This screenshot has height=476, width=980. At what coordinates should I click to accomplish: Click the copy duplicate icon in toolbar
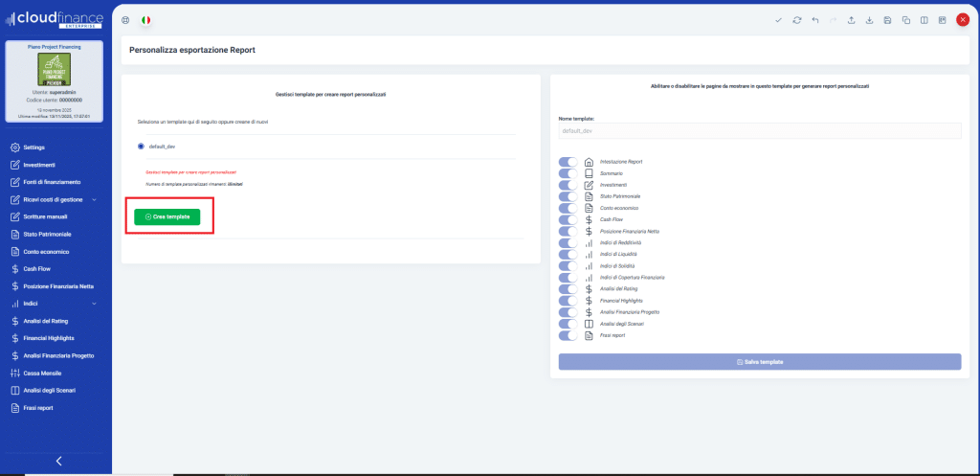[905, 19]
